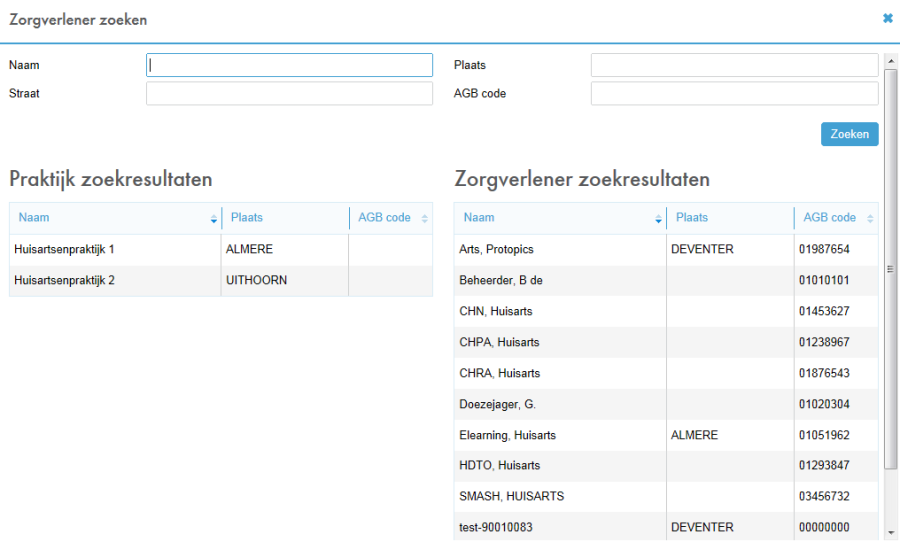The width and height of the screenshot is (900, 542).
Task: Close the Zorgverlener zoeken dialog
Action: tap(887, 18)
